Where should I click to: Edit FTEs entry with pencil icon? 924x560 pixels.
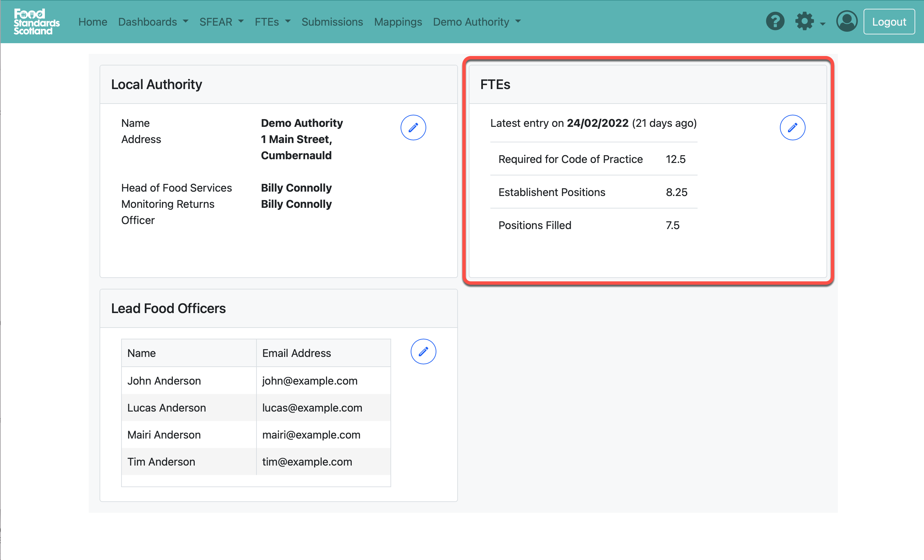pyautogui.click(x=792, y=128)
